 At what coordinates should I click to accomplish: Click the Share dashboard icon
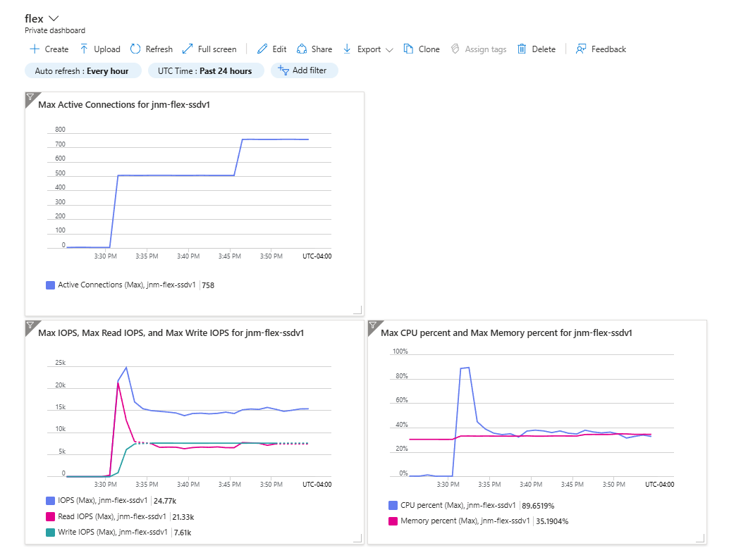coord(302,49)
